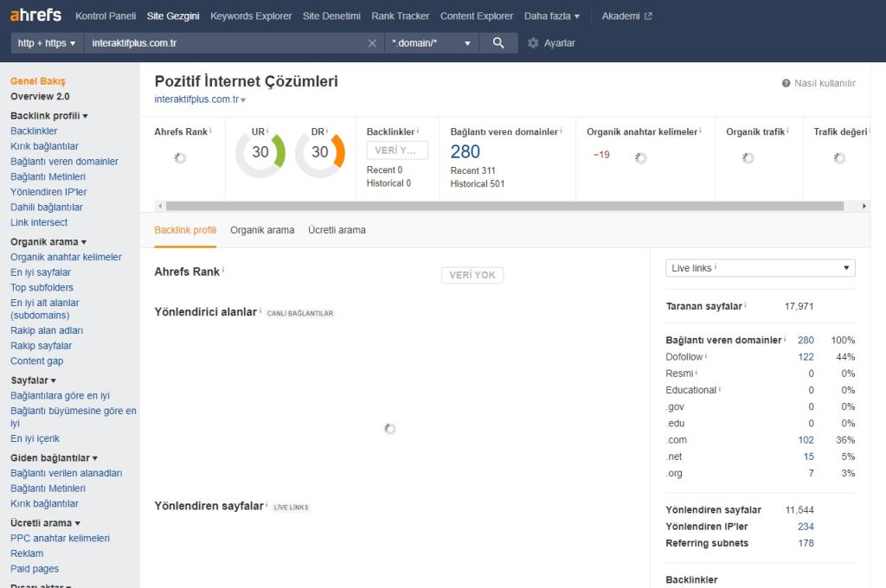The height and width of the screenshot is (588, 886).
Task: Click the .net domains count 15
Action: click(809, 457)
